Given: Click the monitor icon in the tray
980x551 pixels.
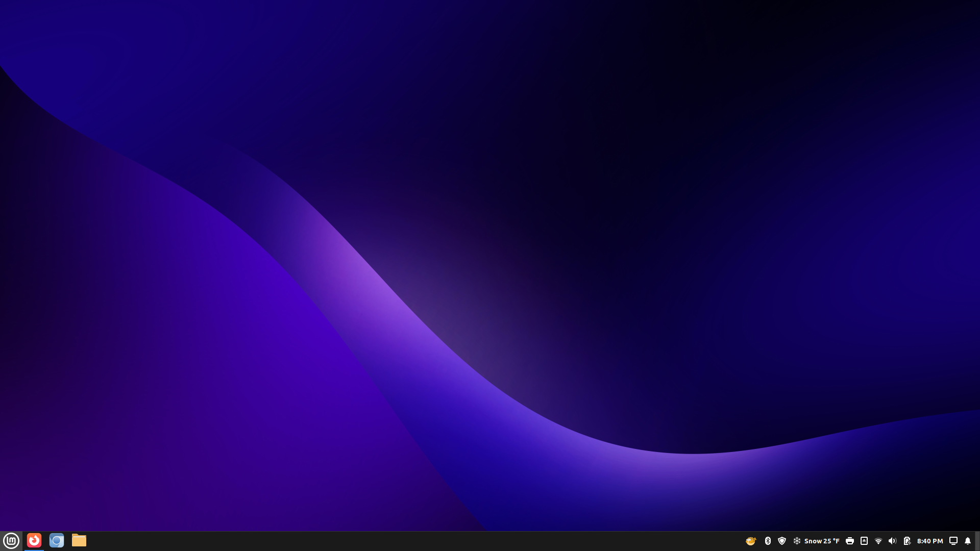Looking at the screenshot, I should (x=953, y=541).
